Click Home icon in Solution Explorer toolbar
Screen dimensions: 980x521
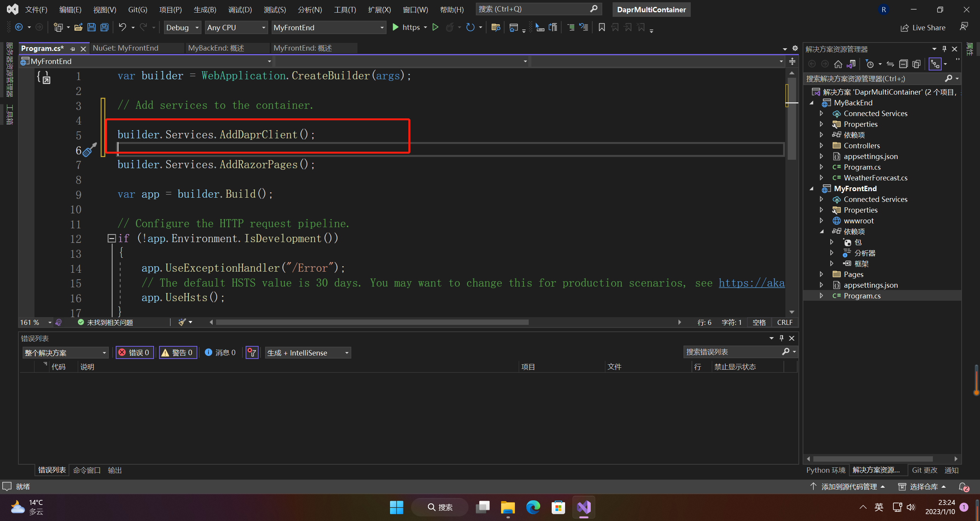838,64
